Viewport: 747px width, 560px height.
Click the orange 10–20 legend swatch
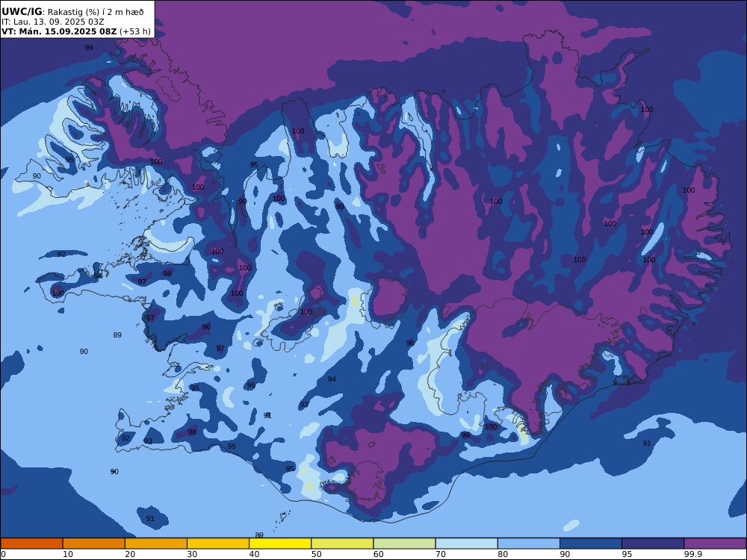coord(94,544)
